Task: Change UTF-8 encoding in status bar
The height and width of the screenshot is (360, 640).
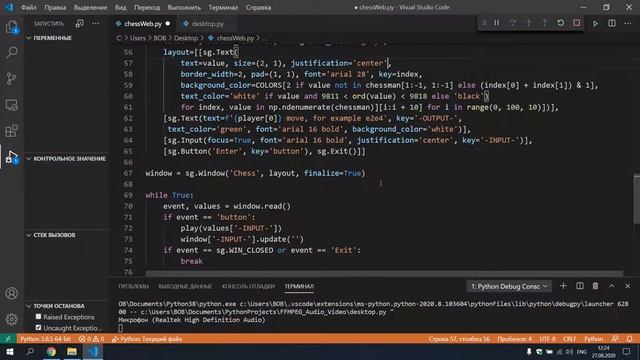Action: tap(547, 339)
